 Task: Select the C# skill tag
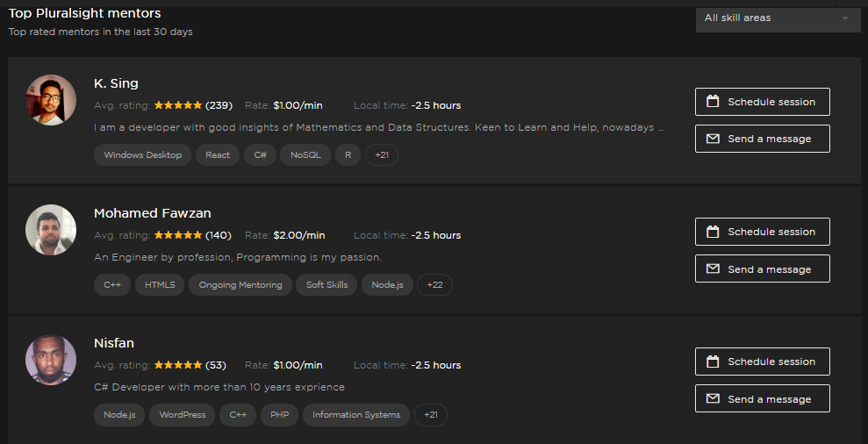pos(260,155)
